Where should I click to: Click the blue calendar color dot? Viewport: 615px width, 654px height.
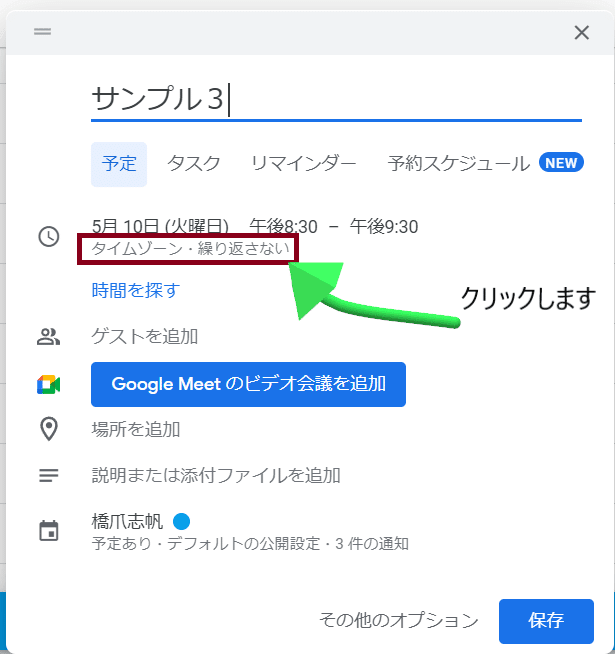pyautogui.click(x=181, y=521)
